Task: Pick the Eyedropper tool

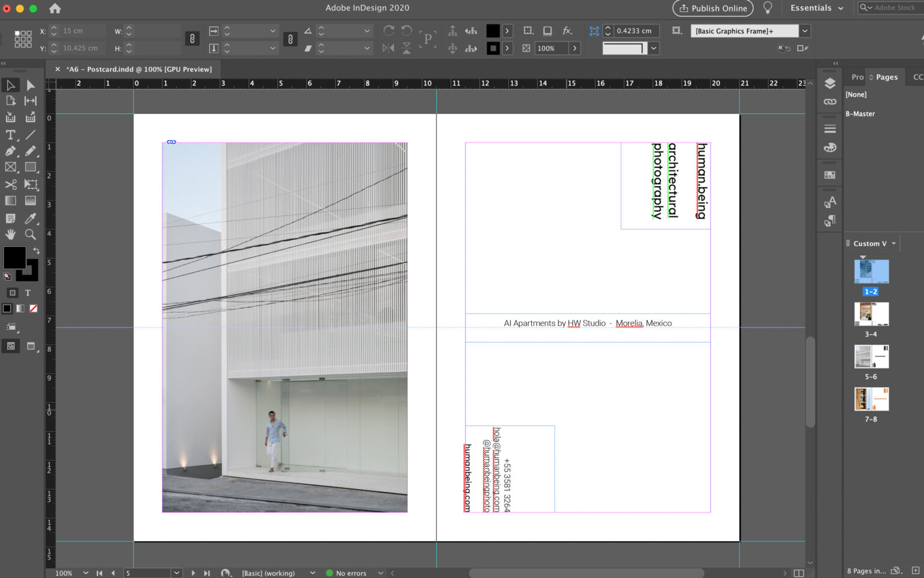Action: click(31, 219)
